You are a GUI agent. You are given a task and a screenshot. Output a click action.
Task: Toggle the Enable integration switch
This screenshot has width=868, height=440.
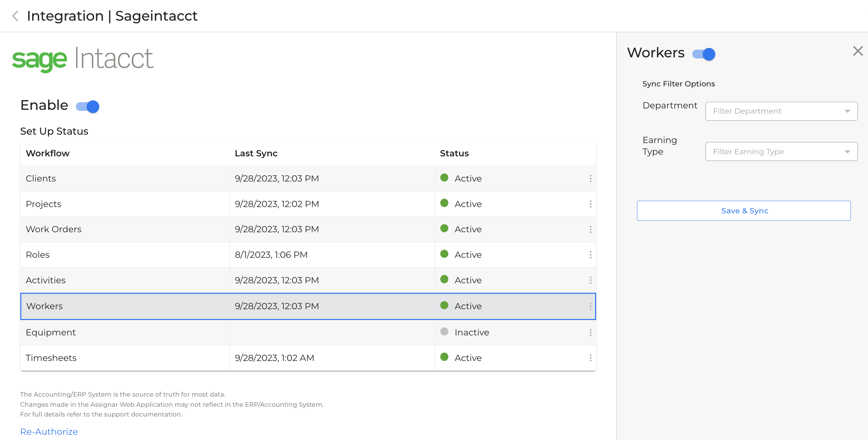tap(88, 106)
